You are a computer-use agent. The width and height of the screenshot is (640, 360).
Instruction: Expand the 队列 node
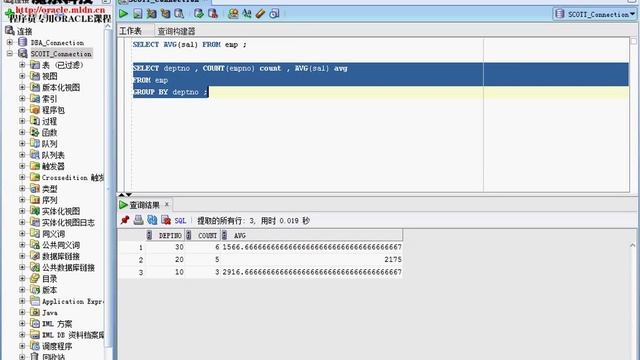(x=22, y=144)
